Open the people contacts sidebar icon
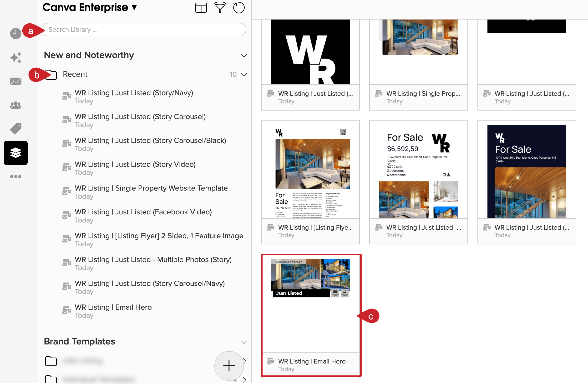The height and width of the screenshot is (384, 588). coord(15,105)
